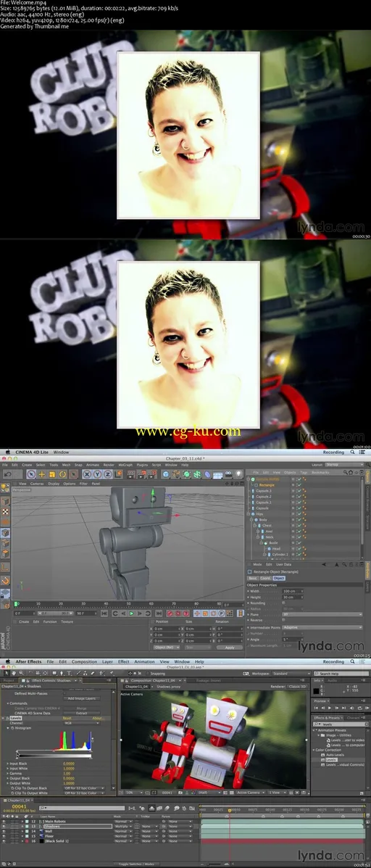Select Auto Levels in Effects & Presets
The image size is (371, 868).
[333, 755]
